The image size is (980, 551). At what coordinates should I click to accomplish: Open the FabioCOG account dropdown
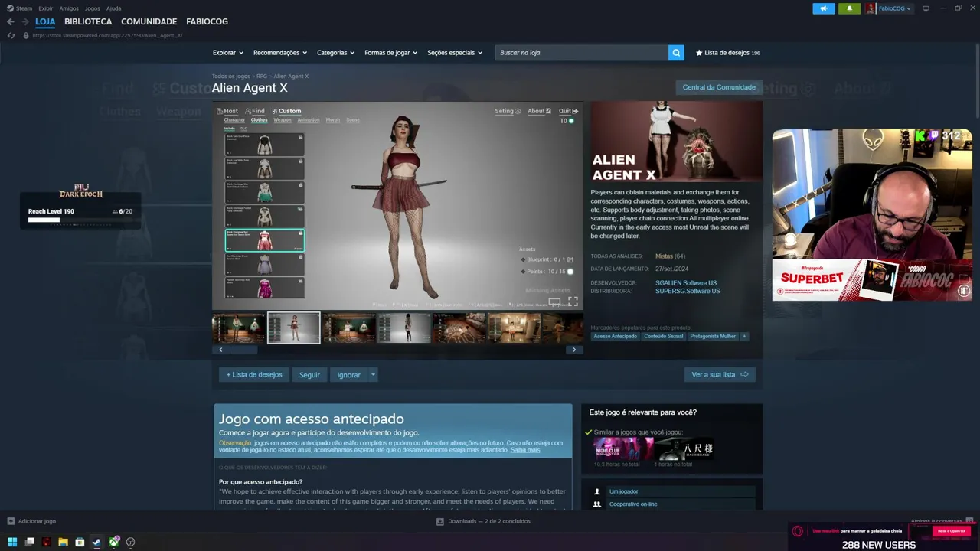pos(894,8)
